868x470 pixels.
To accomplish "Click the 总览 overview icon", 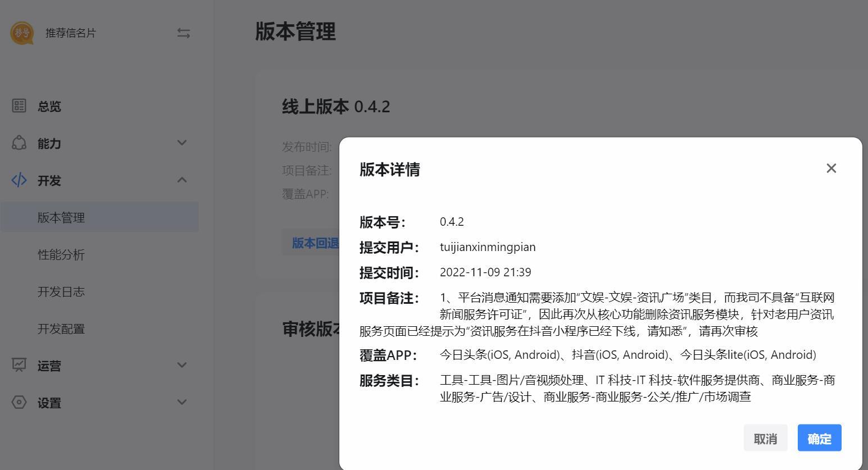I will [x=19, y=106].
